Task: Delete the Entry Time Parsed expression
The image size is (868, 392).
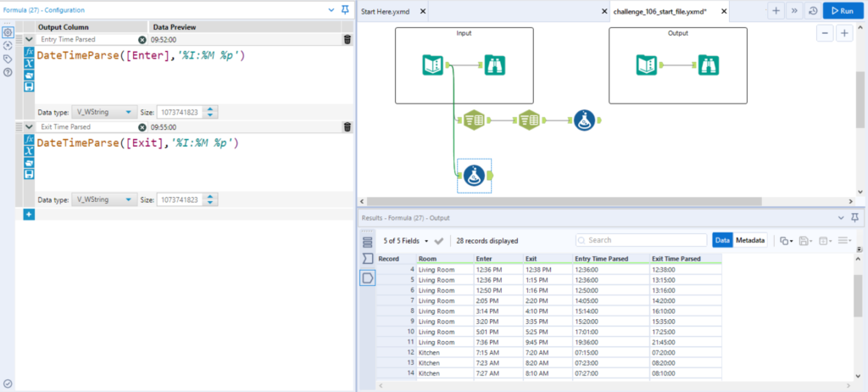Action: point(348,40)
